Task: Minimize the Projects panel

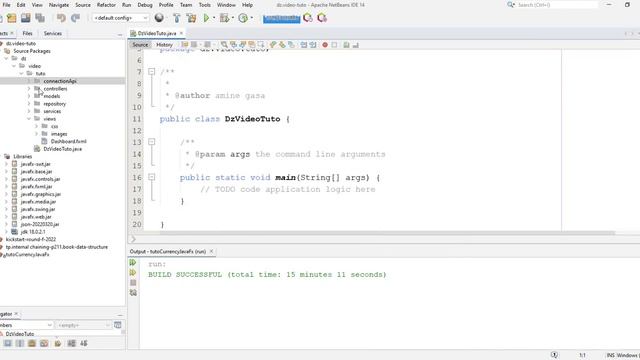Action: [120, 35]
